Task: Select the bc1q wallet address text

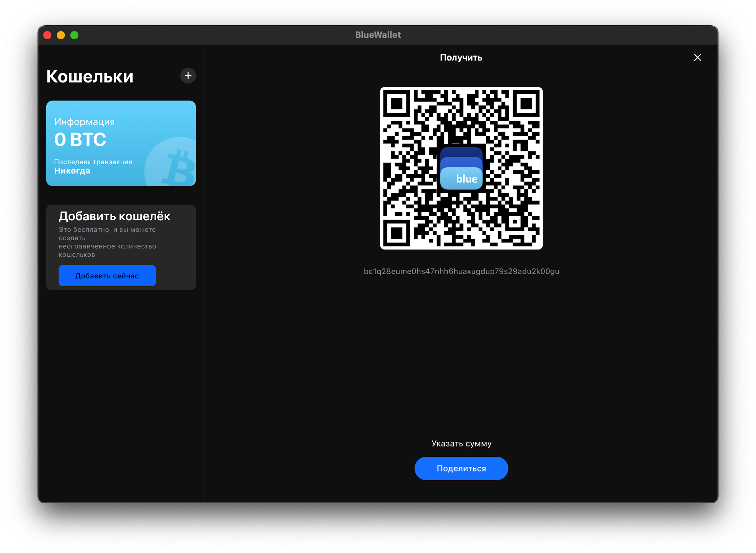Action: [461, 271]
